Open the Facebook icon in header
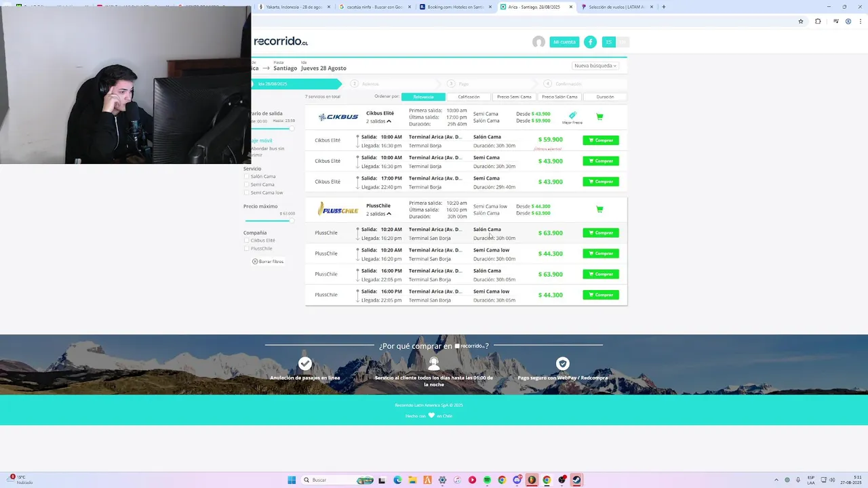This screenshot has height=488, width=868. (590, 42)
